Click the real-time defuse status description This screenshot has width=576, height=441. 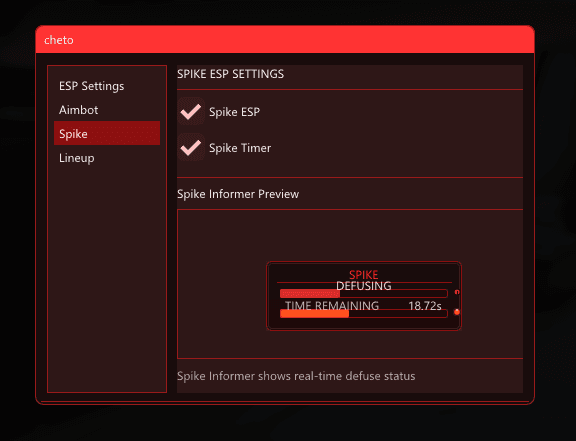click(x=296, y=376)
